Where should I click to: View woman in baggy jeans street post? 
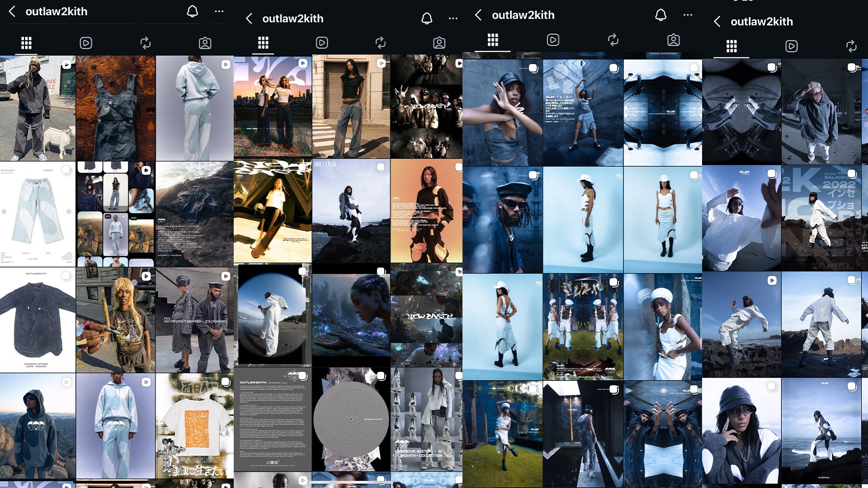(x=351, y=107)
